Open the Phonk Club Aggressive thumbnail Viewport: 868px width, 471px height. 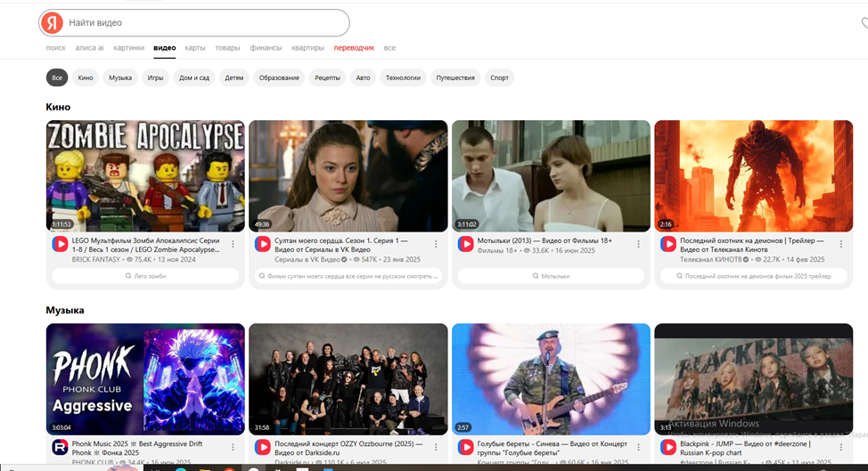pos(145,379)
